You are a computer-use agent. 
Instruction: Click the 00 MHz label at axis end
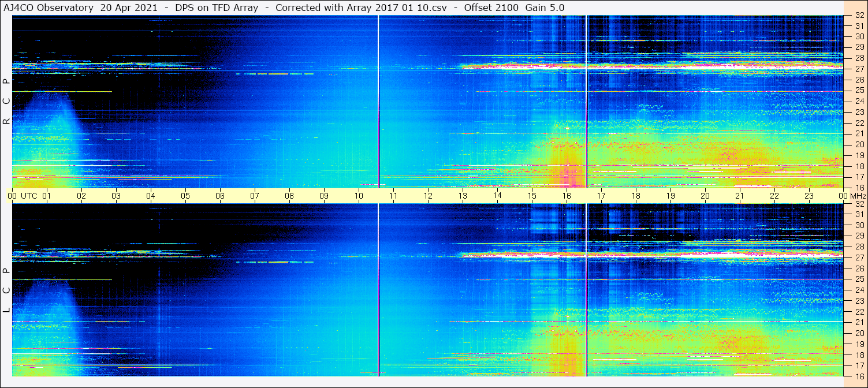(x=851, y=196)
